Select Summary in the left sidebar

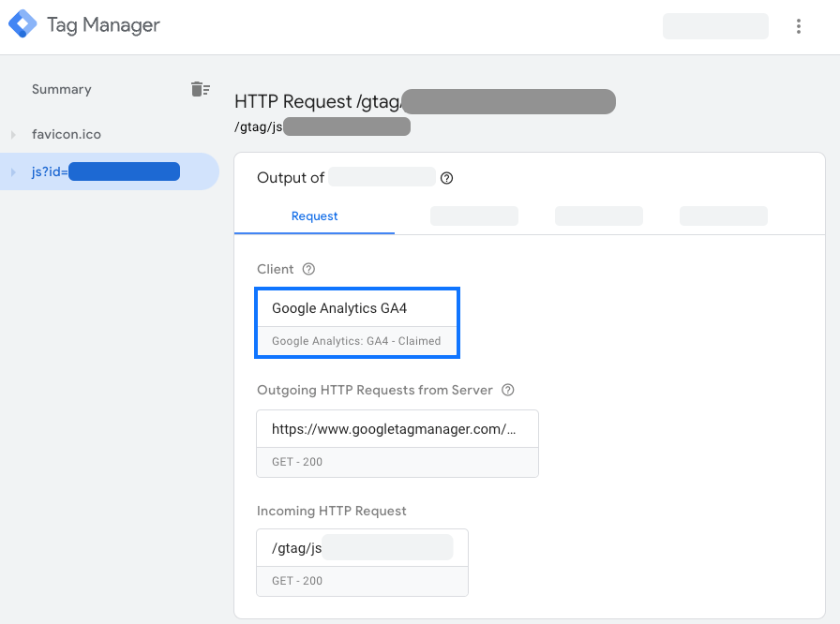pos(61,89)
